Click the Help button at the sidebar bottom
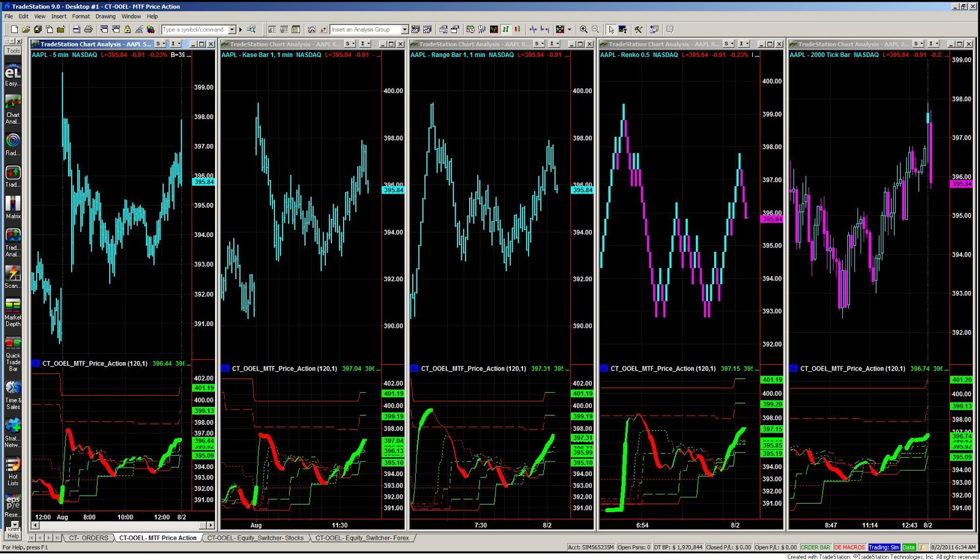The image size is (980, 560). [x=13, y=535]
